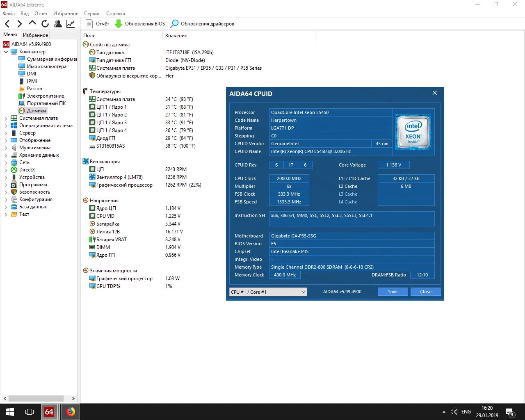525x420 pixels.
Task: Click the user profile toolbar icon
Action: tap(58, 24)
